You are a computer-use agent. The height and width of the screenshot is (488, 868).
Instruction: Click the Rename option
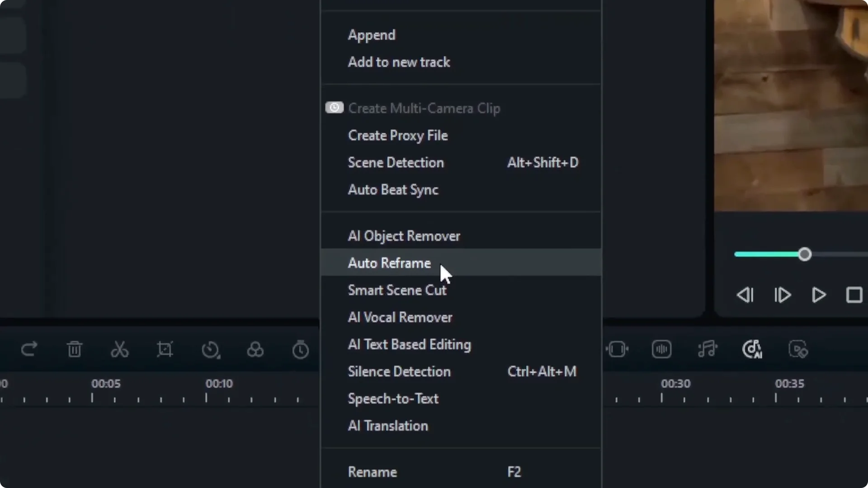tap(372, 471)
